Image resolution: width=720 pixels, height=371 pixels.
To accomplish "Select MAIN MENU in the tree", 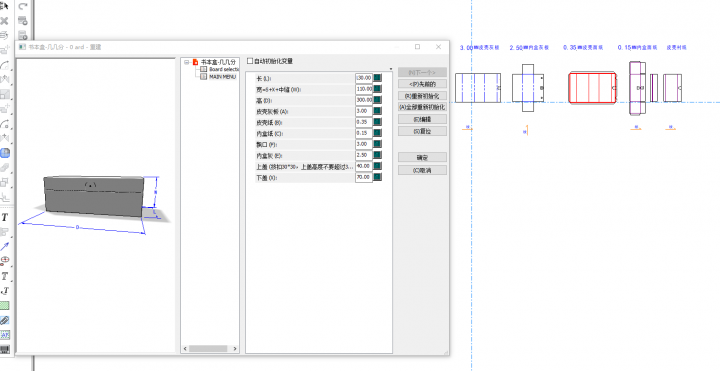I will pyautogui.click(x=223, y=76).
